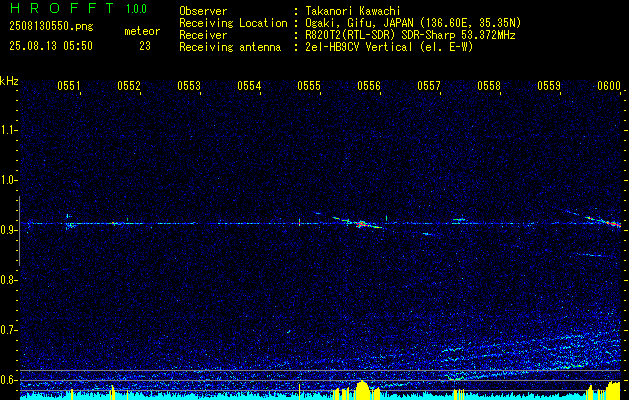Click the date stamp 25.08.13 05:50
Viewport: 629px width, 400px height.
pos(51,46)
